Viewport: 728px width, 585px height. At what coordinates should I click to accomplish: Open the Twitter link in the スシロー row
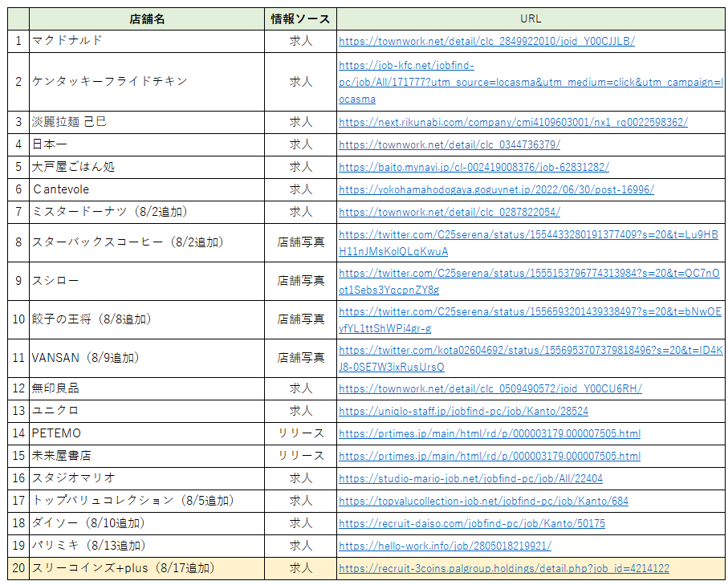[529, 282]
